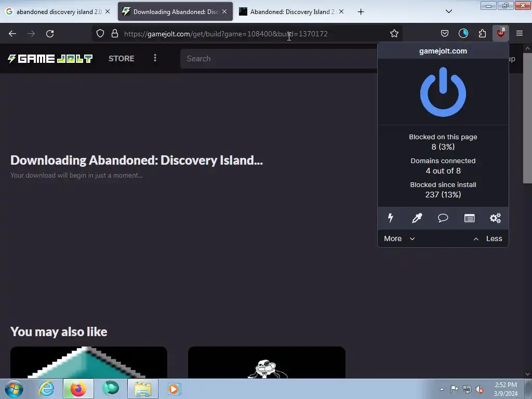Click the muted volume tray icon
Screen dimensions: 532x399
pyautogui.click(x=480, y=389)
